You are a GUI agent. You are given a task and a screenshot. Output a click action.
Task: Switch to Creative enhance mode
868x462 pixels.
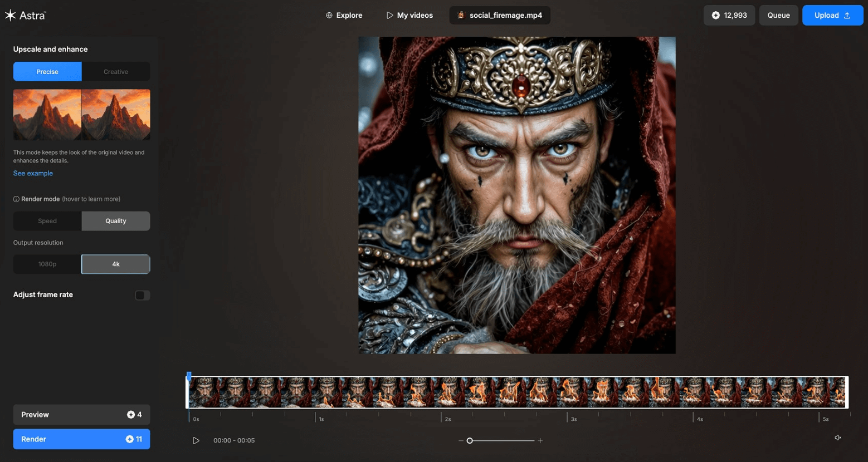tap(116, 71)
